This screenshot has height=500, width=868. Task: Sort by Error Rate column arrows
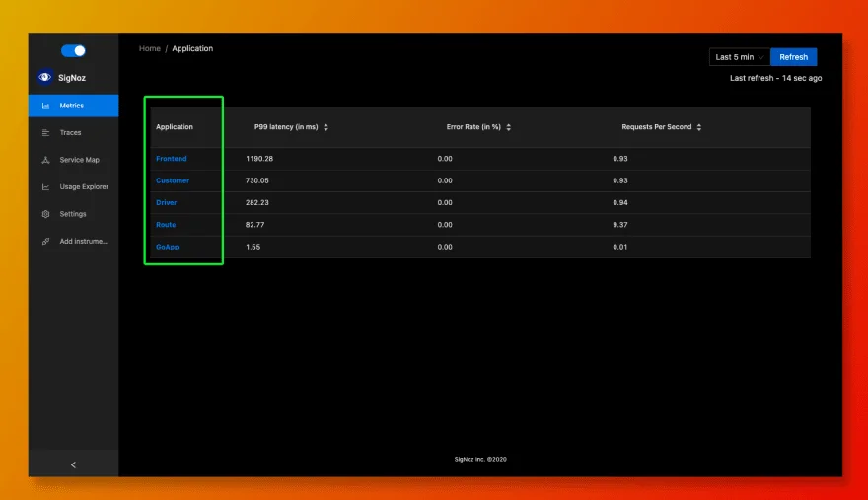coord(508,127)
